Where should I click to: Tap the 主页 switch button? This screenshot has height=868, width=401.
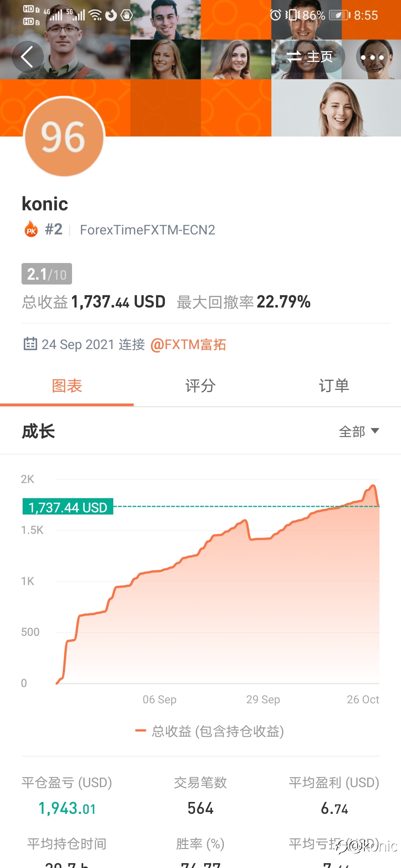[x=310, y=57]
